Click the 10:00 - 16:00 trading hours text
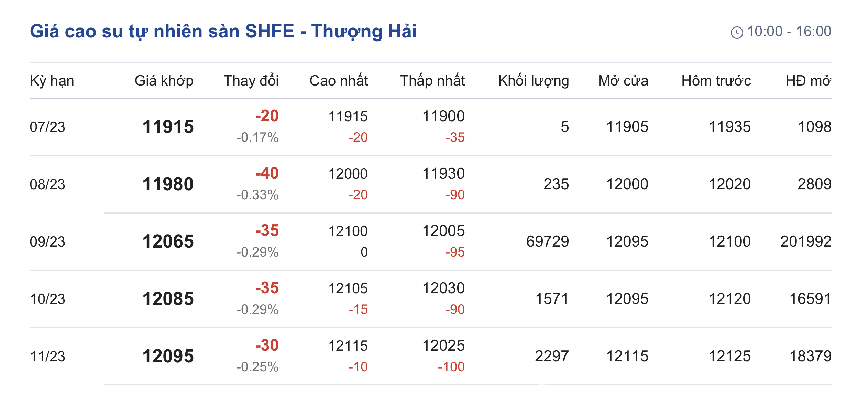 789,31
